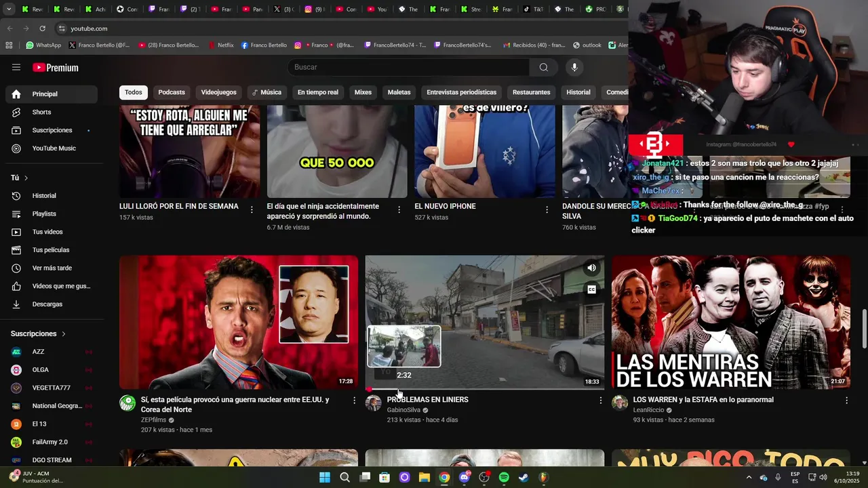Expand the Suscripciones section chevron

pos(64,334)
